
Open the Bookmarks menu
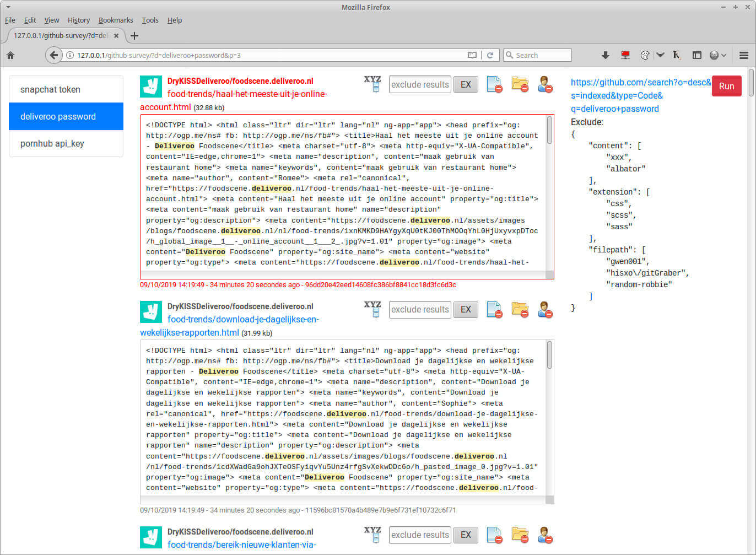pyautogui.click(x=116, y=20)
